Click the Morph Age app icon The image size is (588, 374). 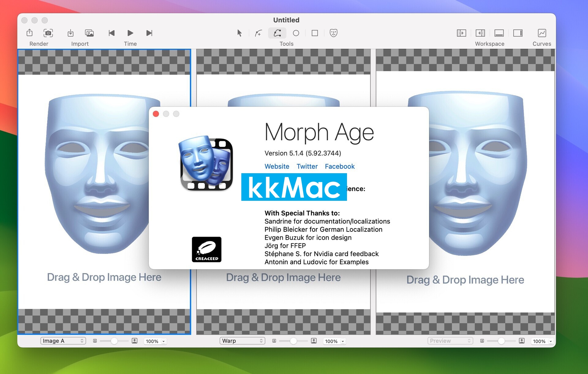[x=206, y=163]
